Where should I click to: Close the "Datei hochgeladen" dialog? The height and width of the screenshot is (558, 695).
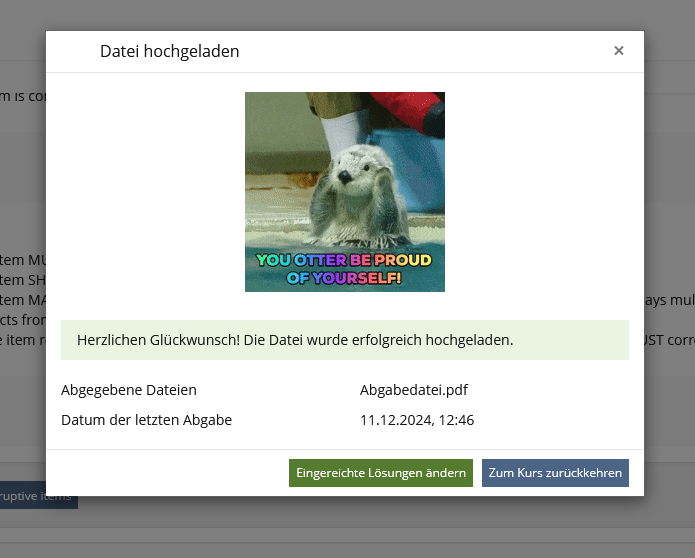(619, 51)
